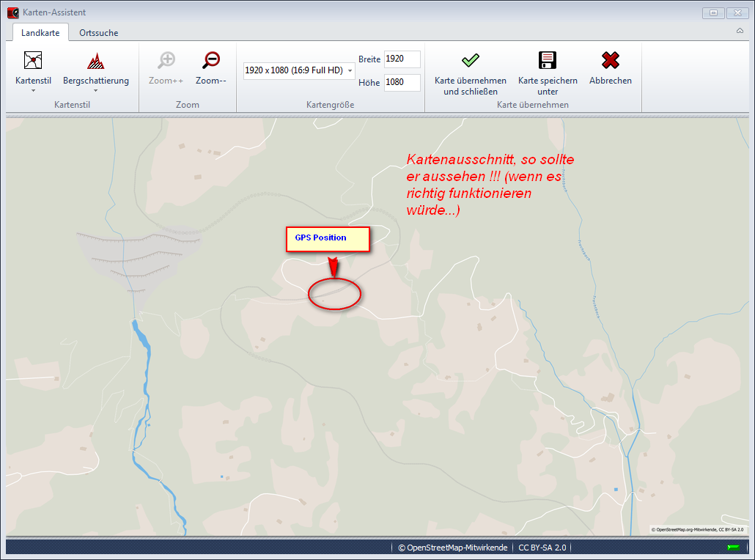The width and height of the screenshot is (755, 560).
Task: Zoom out with the Zoom-- magnifier
Action: [x=211, y=61]
